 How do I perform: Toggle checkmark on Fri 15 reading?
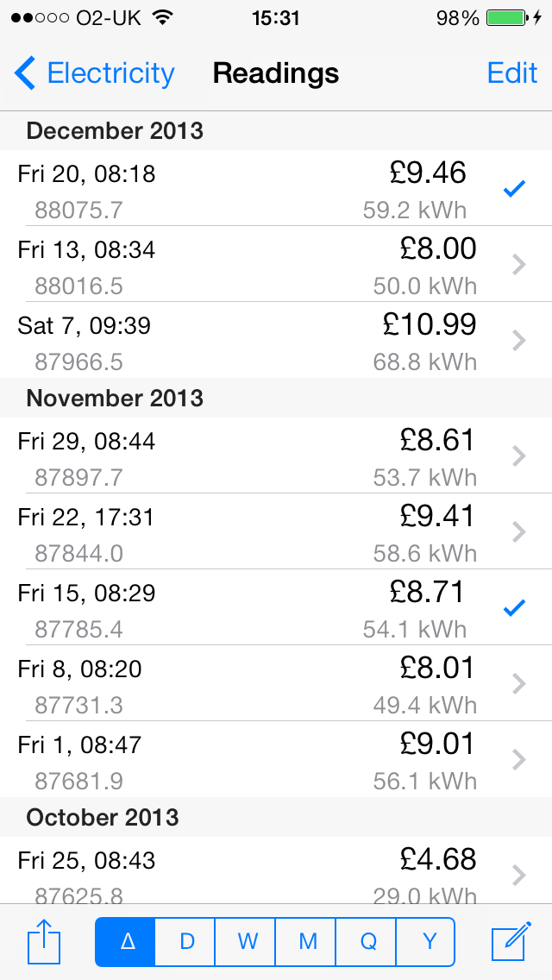[514, 608]
